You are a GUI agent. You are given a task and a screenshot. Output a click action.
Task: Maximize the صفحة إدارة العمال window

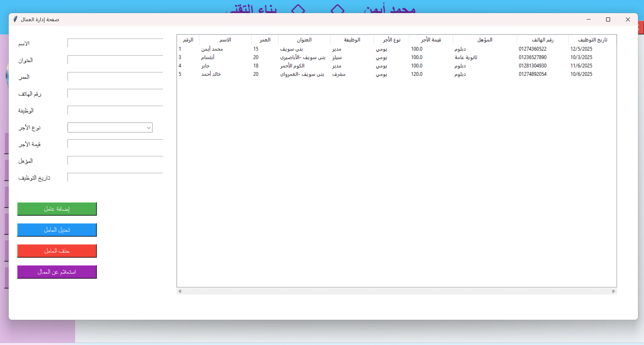pyautogui.click(x=608, y=19)
